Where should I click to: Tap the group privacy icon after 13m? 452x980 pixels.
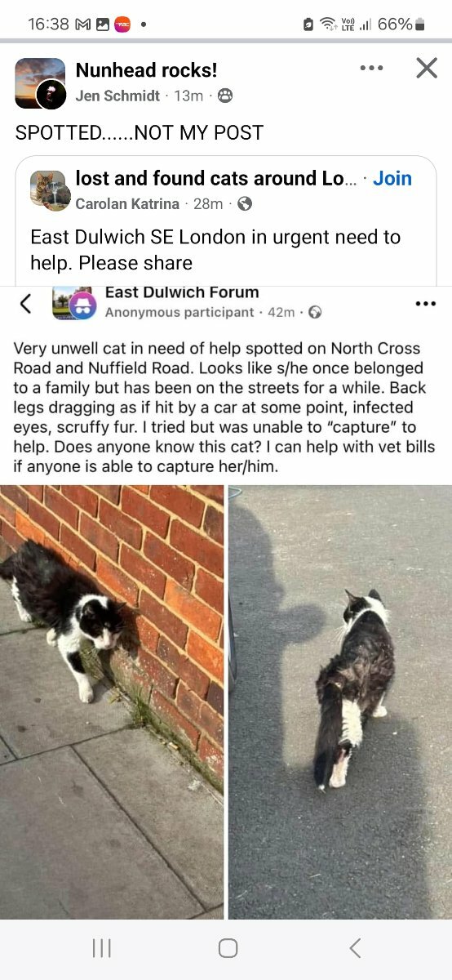click(x=225, y=96)
